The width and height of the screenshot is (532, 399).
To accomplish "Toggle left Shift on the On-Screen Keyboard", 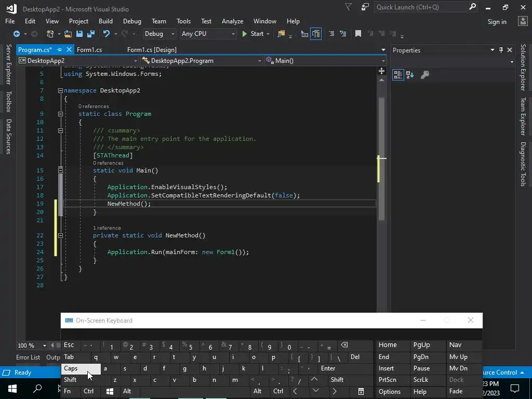I will pyautogui.click(x=85, y=380).
